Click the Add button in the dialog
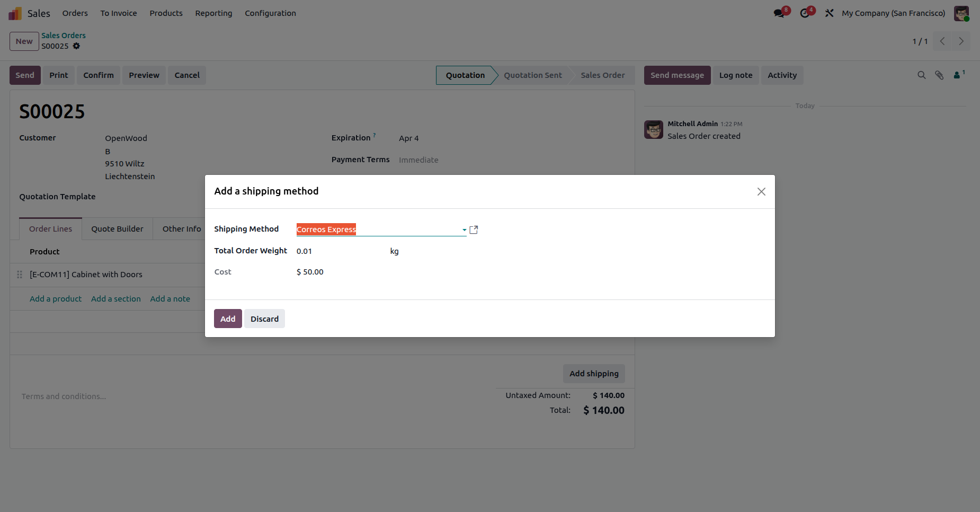This screenshot has width=980, height=512. (228, 319)
